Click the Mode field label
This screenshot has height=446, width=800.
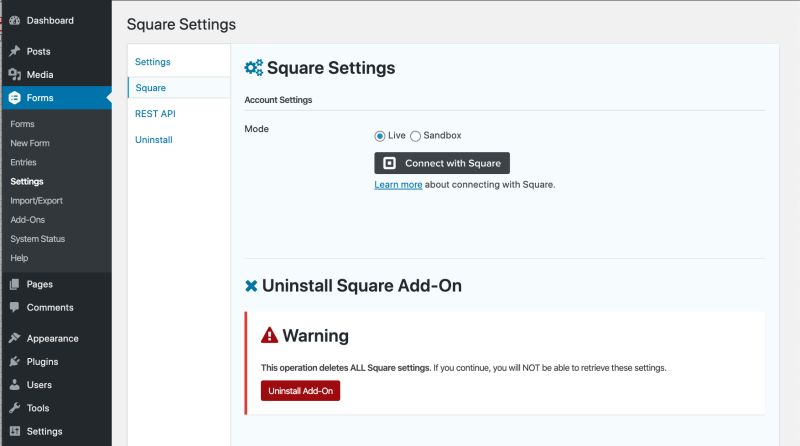pyautogui.click(x=257, y=129)
